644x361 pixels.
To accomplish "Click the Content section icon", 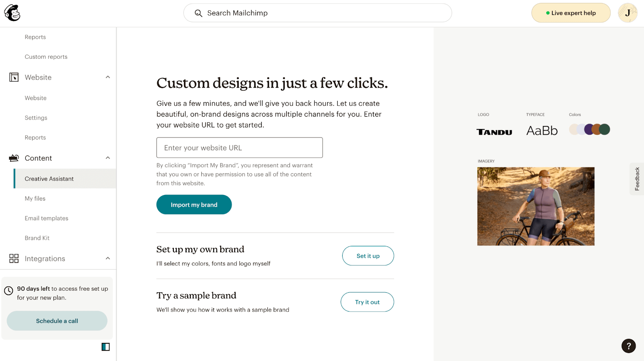I will pos(14,158).
